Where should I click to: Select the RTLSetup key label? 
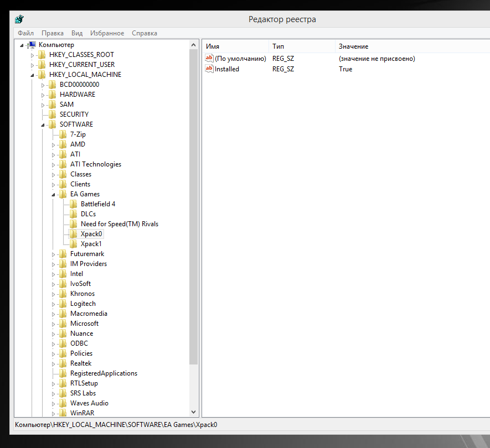[x=84, y=383]
